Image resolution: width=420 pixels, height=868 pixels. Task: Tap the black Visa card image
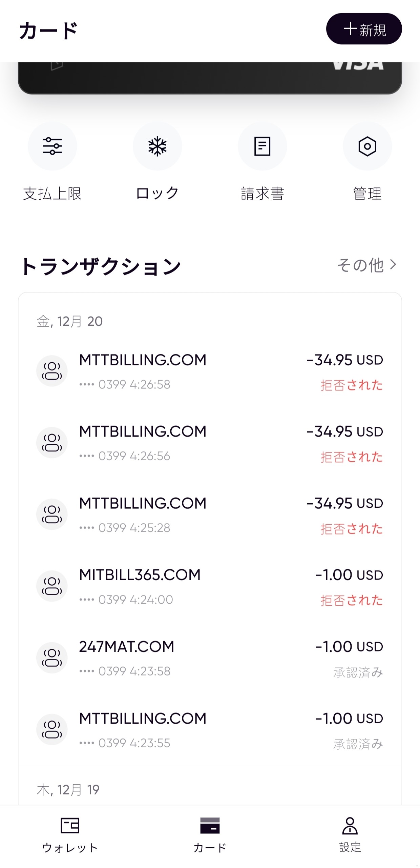coord(210,78)
